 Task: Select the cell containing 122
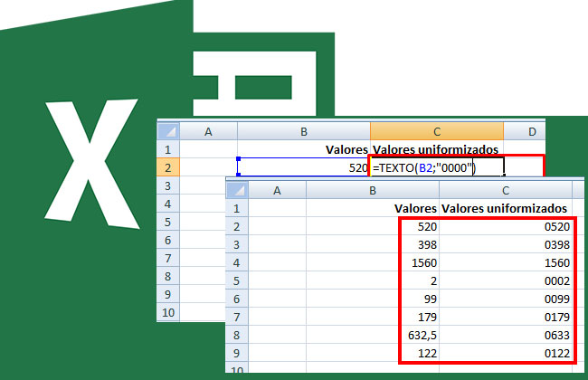point(373,353)
